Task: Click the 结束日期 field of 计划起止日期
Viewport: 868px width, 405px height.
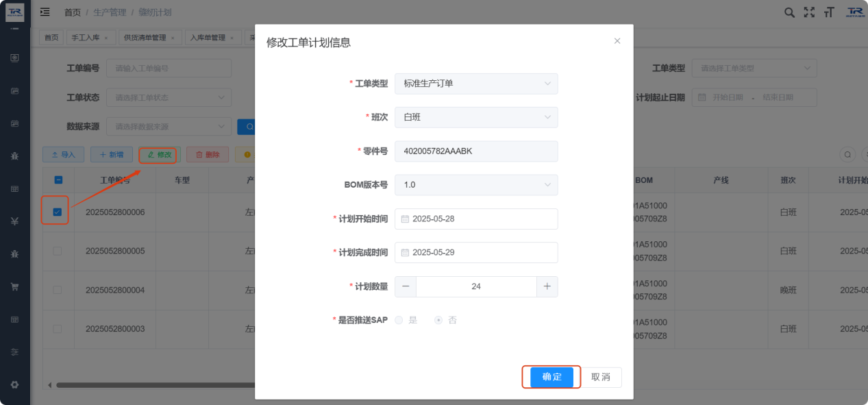Action: point(778,97)
